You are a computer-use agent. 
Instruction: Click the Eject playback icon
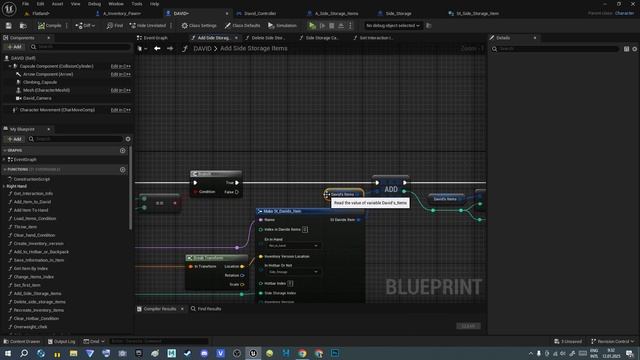pyautogui.click(x=341, y=26)
